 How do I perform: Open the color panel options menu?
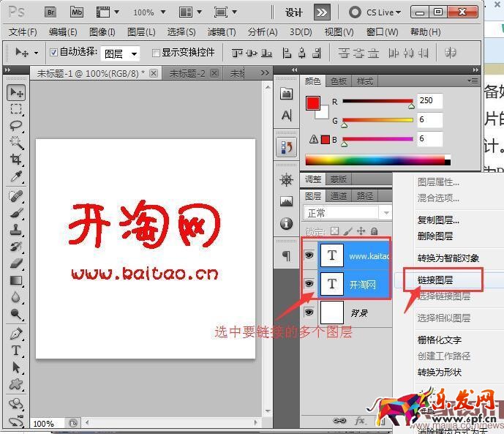pos(473,81)
